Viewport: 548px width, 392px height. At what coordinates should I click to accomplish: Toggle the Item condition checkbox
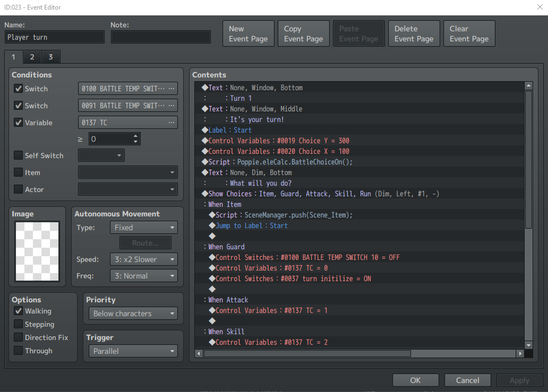(x=19, y=172)
